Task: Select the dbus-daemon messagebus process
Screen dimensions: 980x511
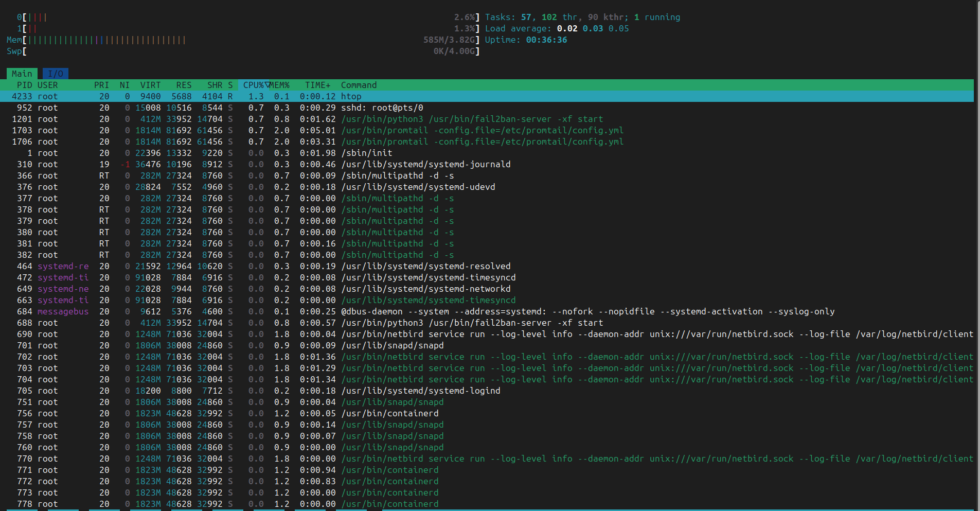Action: pyautogui.click(x=487, y=311)
